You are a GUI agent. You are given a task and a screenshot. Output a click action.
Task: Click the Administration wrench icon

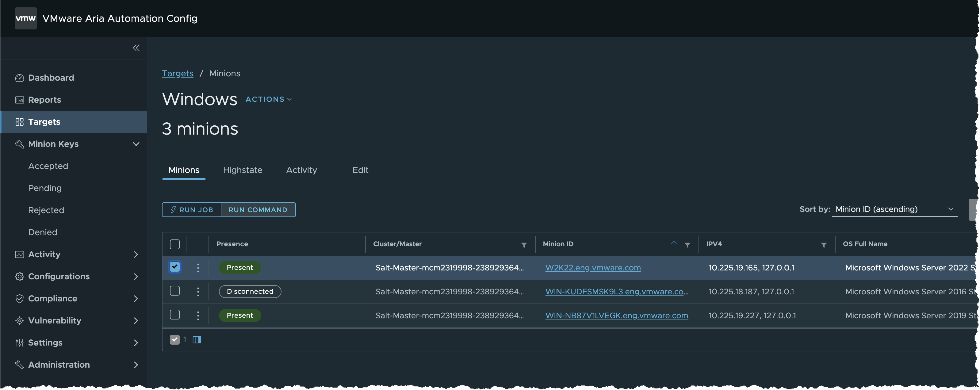pos(19,365)
